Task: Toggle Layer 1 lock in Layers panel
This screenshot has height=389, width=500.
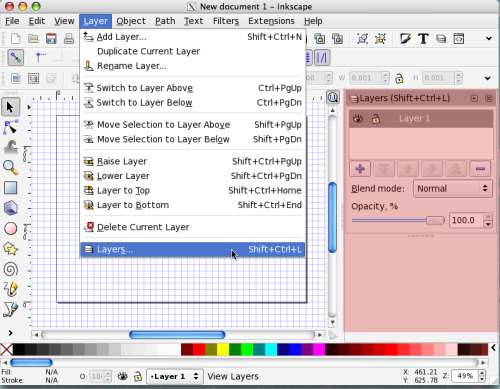Action: tap(376, 119)
